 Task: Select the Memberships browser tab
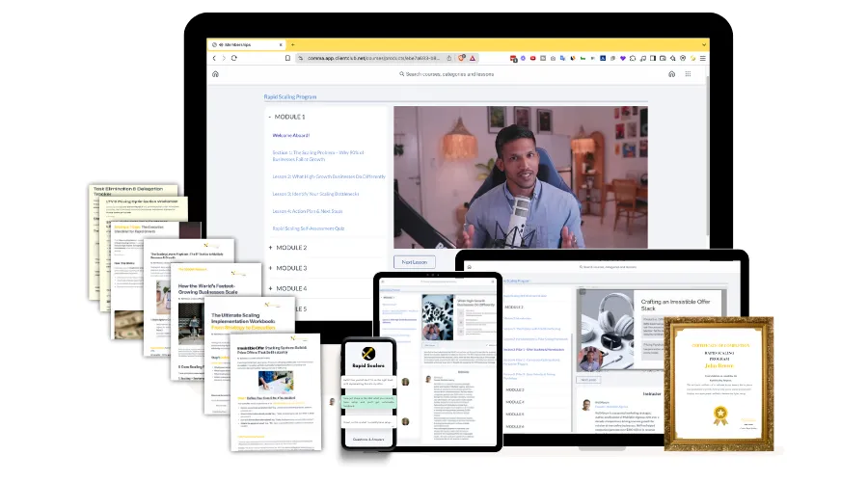pos(246,44)
